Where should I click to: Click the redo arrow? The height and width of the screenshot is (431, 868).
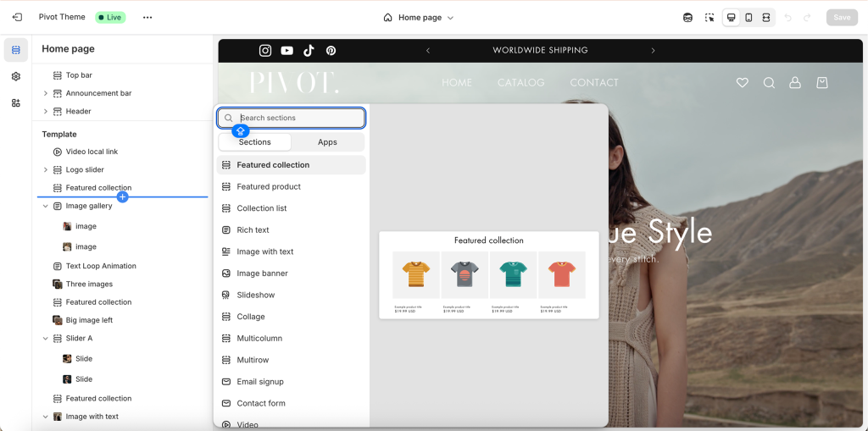pos(807,18)
